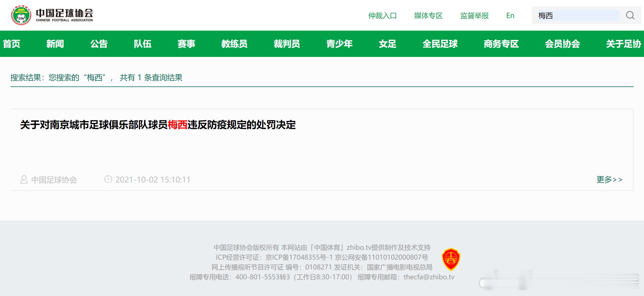Image resolution: width=644 pixels, height=296 pixels.
Task: Click the 2021-10-02 15:10:11 timestamp
Action: pyautogui.click(x=153, y=179)
